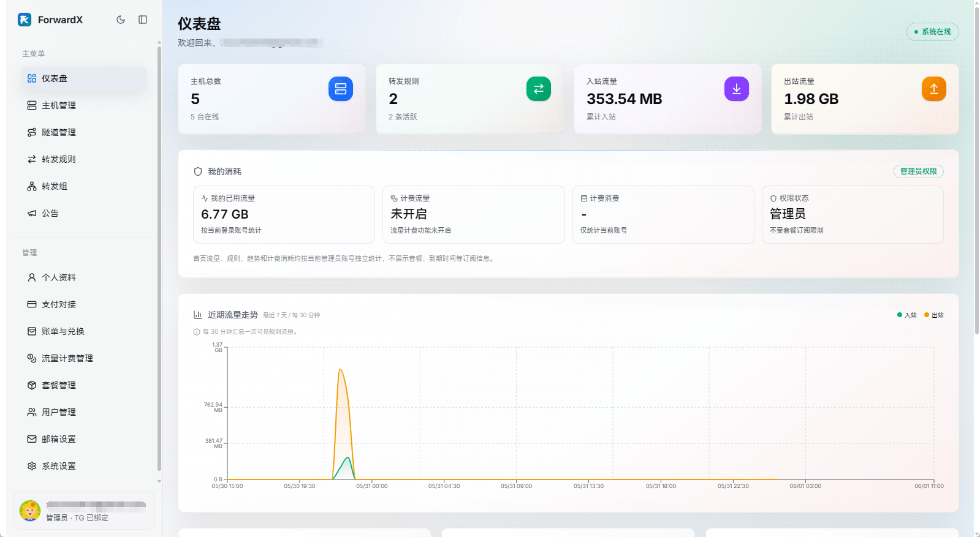Click the icon beside 权限状态
This screenshot has height=537, width=980.
point(773,198)
